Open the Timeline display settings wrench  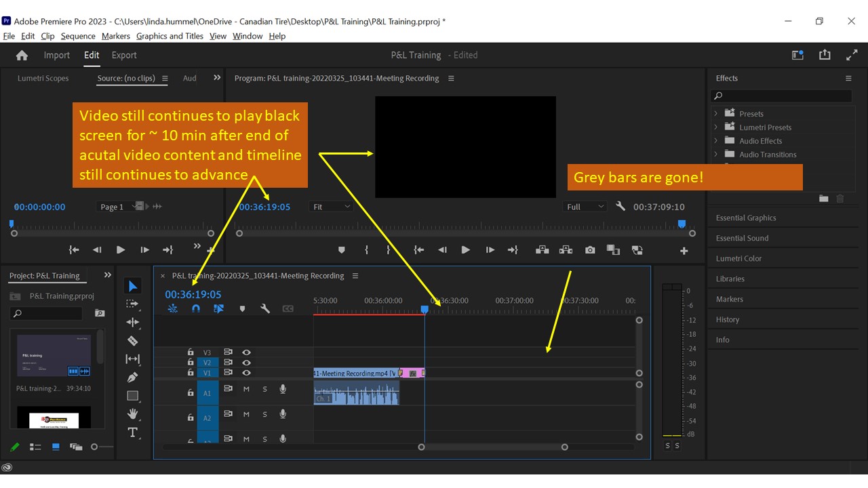(x=265, y=308)
